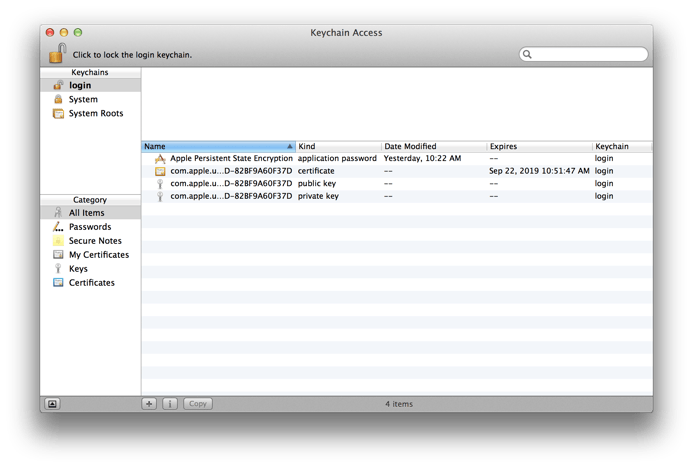Click the Secure Notes category icon
Viewport: 693px width, 468px height.
point(58,240)
